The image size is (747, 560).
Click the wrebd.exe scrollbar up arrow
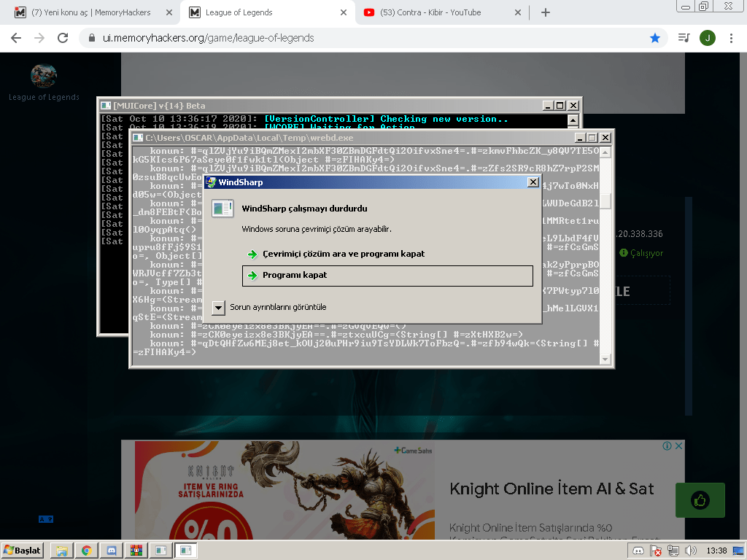605,152
